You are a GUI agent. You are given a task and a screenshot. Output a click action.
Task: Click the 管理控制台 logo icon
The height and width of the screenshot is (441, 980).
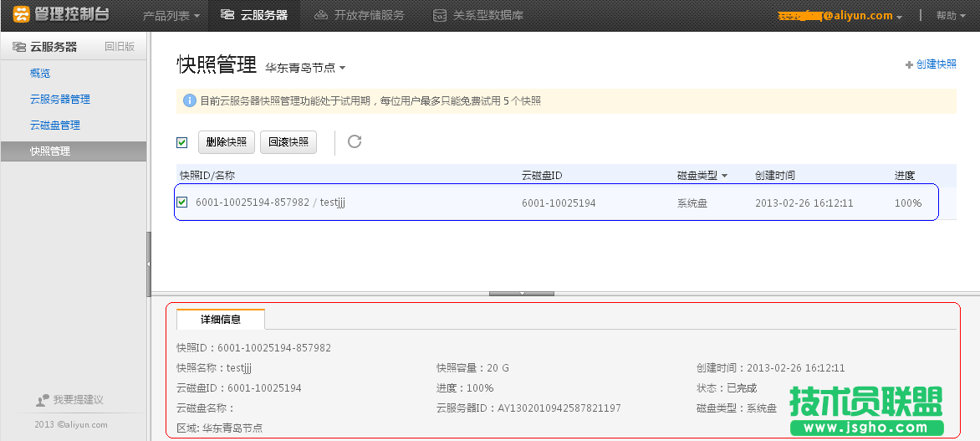pyautogui.click(x=21, y=13)
